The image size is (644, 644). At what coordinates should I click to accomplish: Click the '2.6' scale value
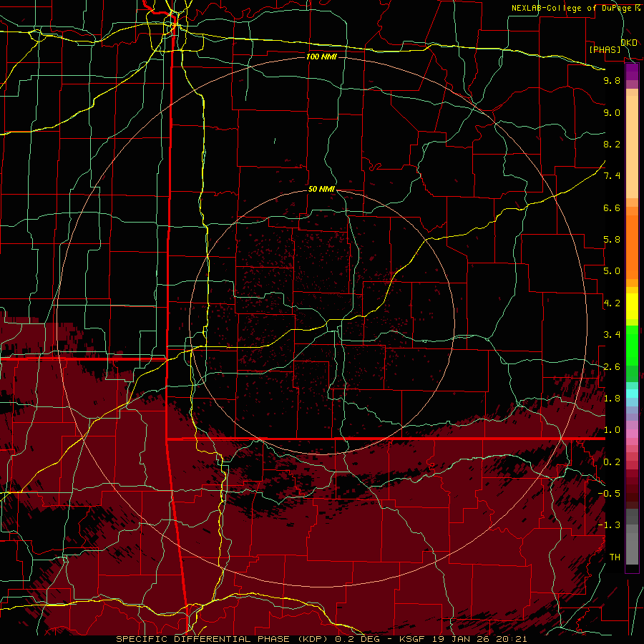click(x=612, y=367)
